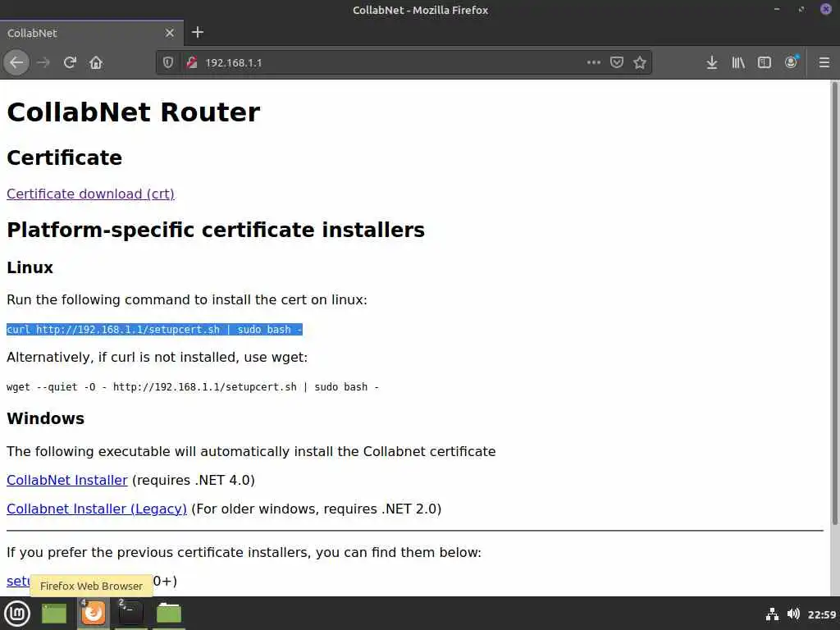840x630 pixels.
Task: Open tracking protection shield icon
Action: click(168, 62)
